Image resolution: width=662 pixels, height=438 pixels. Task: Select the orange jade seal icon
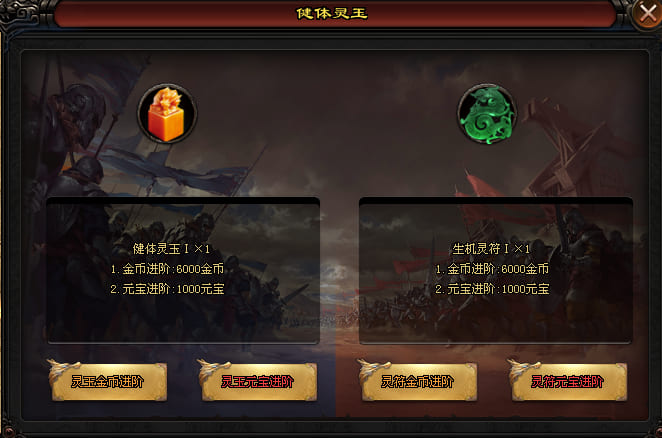[x=167, y=113]
